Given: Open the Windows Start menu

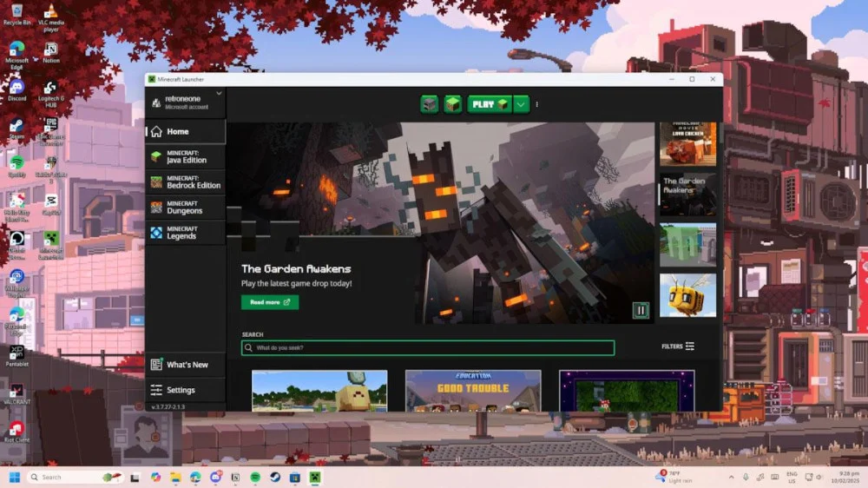Looking at the screenshot, I should pyautogui.click(x=15, y=477).
